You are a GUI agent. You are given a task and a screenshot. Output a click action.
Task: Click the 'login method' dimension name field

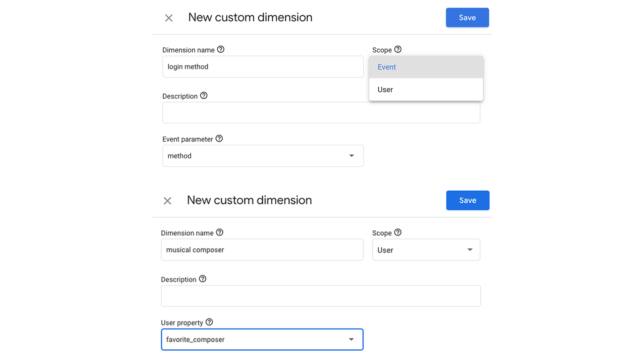(x=263, y=67)
